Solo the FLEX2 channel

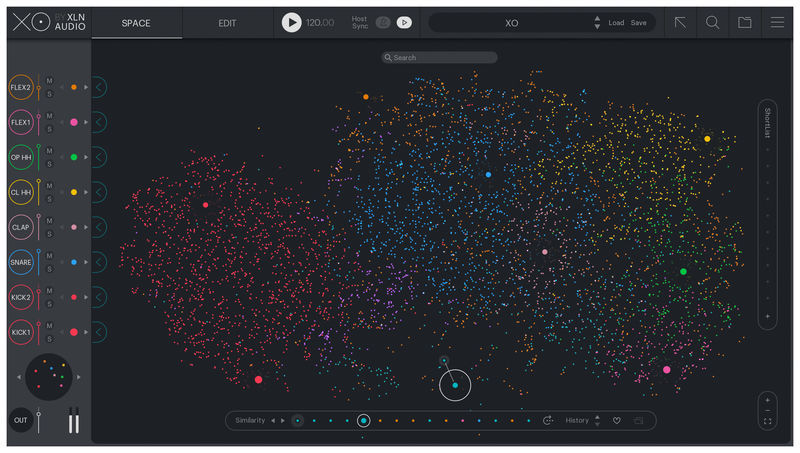point(49,94)
